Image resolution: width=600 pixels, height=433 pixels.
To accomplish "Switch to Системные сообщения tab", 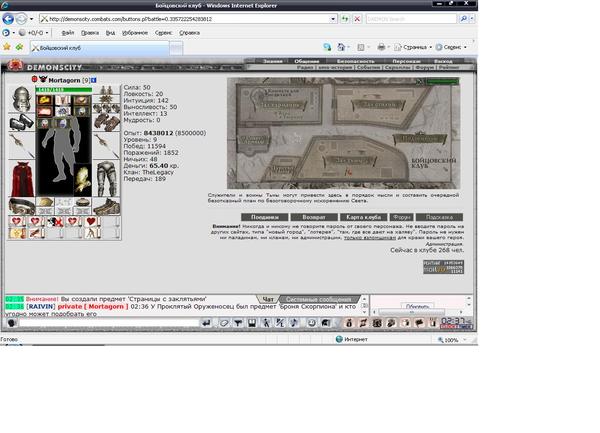I will [x=318, y=299].
